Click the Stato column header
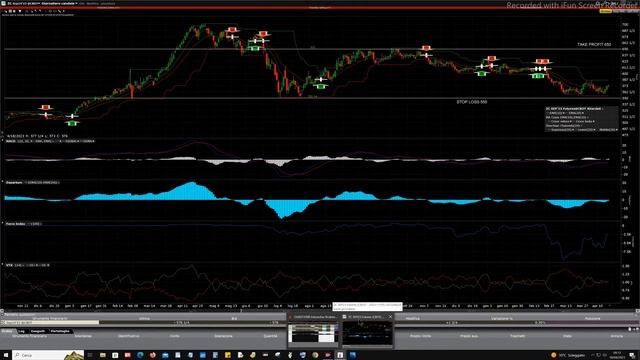This screenshot has width=640, height=360. coord(567,336)
